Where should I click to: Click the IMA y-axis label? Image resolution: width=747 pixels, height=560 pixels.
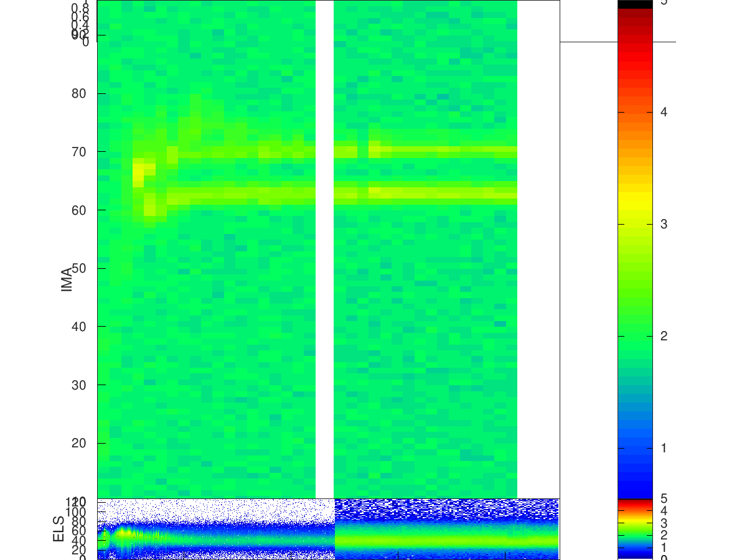pos(67,280)
